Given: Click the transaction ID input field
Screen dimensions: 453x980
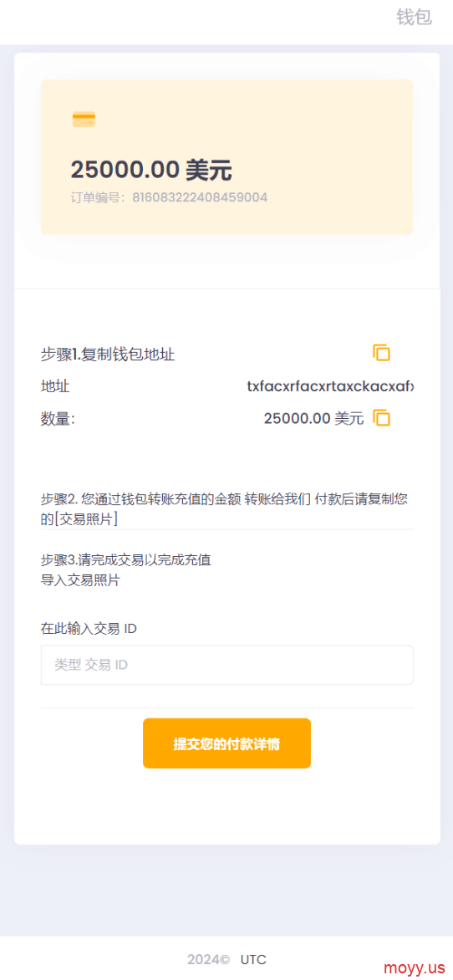Looking at the screenshot, I should coord(226,665).
